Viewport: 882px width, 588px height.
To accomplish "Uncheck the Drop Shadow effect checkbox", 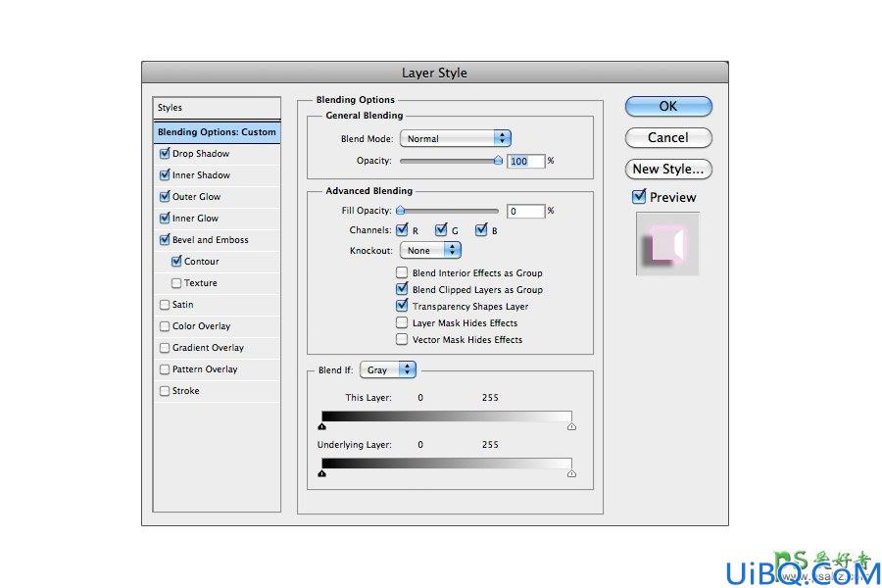I will (165, 153).
